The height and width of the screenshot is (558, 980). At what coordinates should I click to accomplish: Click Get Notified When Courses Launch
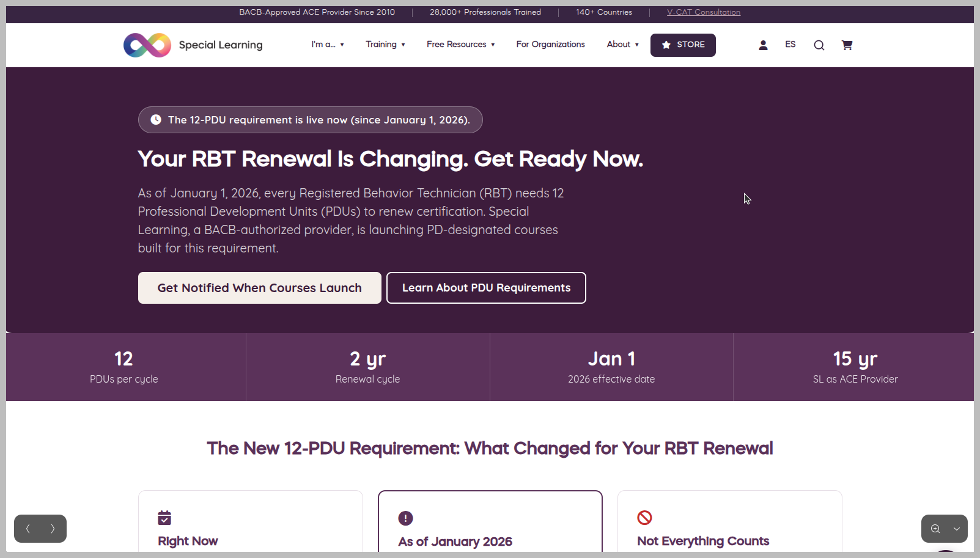pyautogui.click(x=260, y=288)
